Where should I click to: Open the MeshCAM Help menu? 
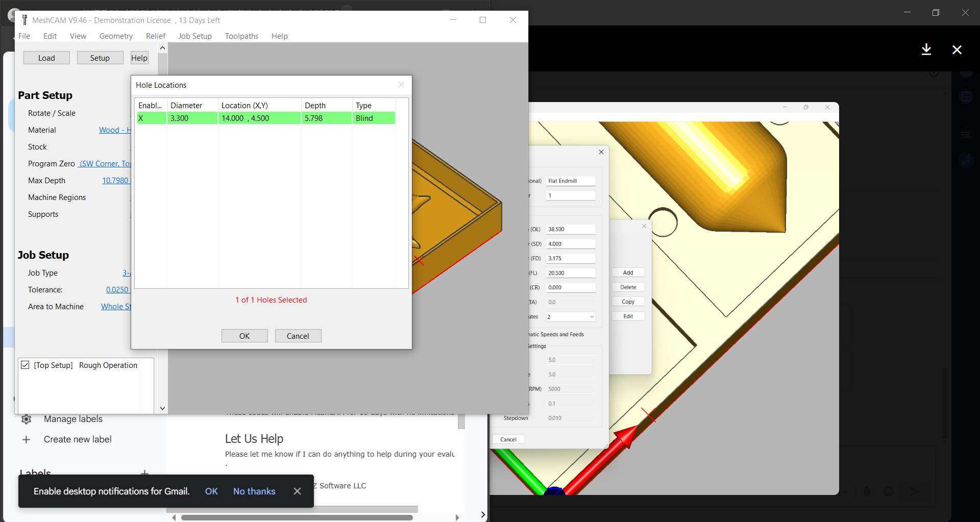click(280, 36)
